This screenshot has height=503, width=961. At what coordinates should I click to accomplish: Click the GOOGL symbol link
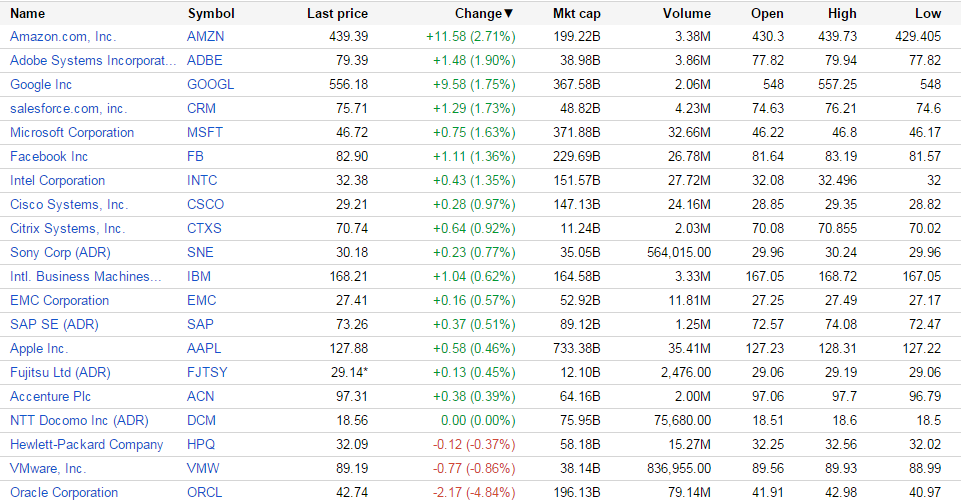[210, 84]
